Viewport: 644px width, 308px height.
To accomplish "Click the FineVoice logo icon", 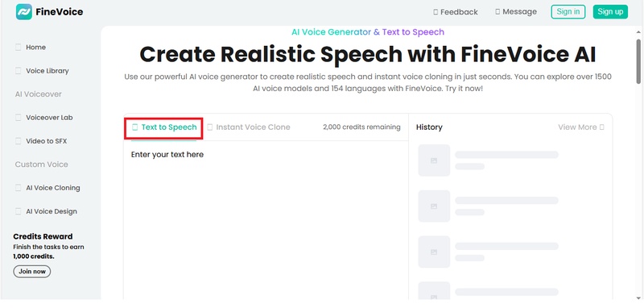I will click(x=24, y=12).
